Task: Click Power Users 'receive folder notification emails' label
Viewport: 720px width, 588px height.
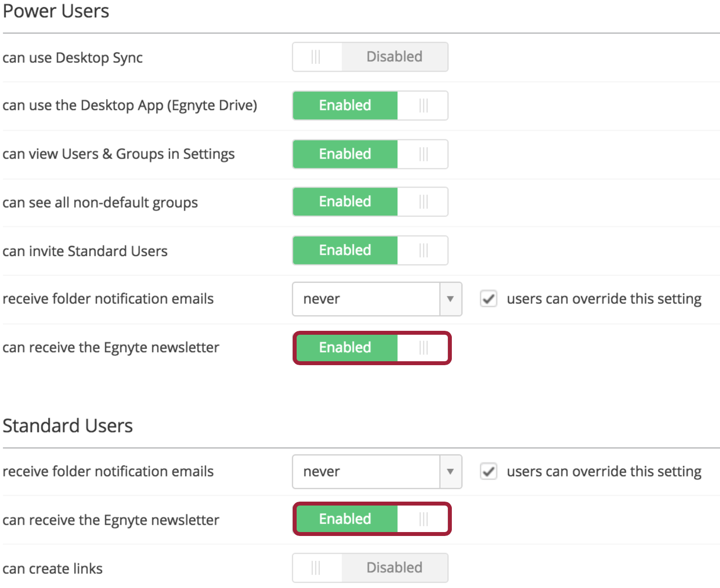Action: tap(108, 299)
